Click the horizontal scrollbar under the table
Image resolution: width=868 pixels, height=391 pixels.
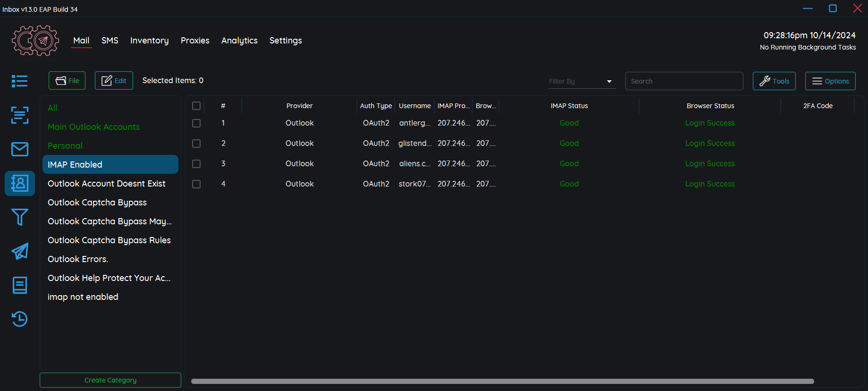coord(502,381)
